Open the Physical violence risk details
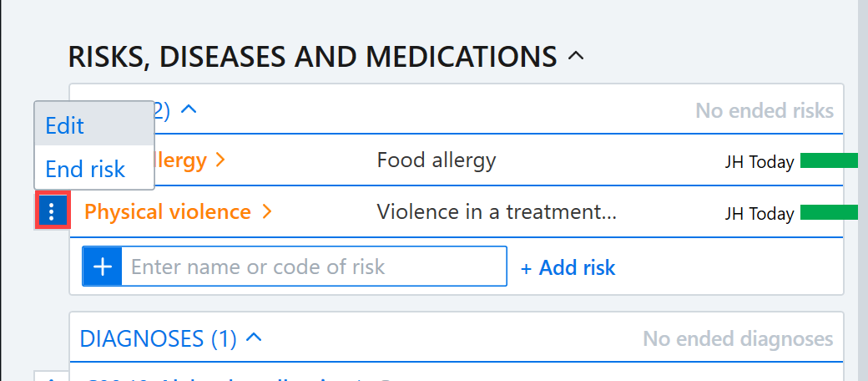 pyautogui.click(x=168, y=211)
